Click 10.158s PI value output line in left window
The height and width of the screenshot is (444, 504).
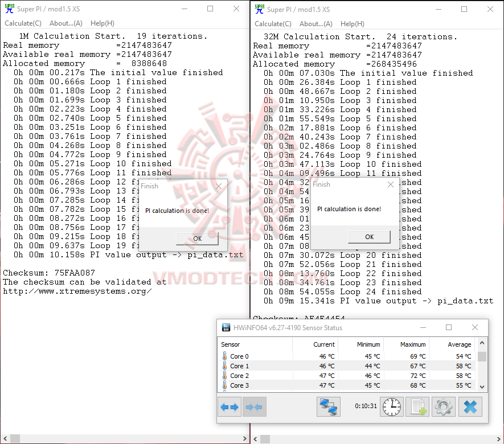pyautogui.click(x=128, y=255)
